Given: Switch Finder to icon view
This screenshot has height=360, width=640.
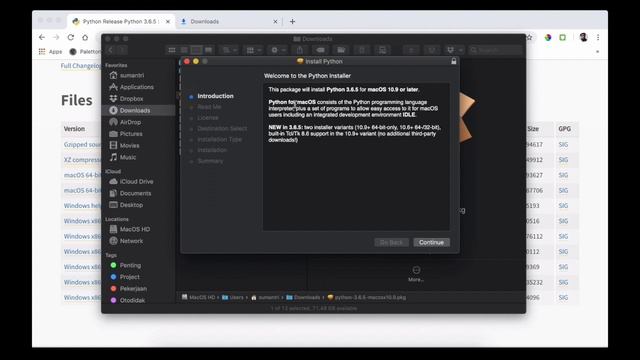Looking at the screenshot, I should click(172, 50).
